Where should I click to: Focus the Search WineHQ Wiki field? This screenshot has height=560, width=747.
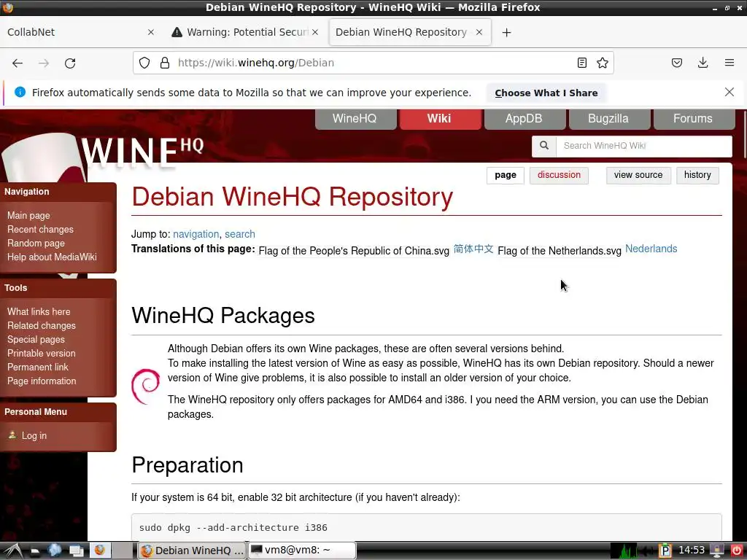point(643,146)
